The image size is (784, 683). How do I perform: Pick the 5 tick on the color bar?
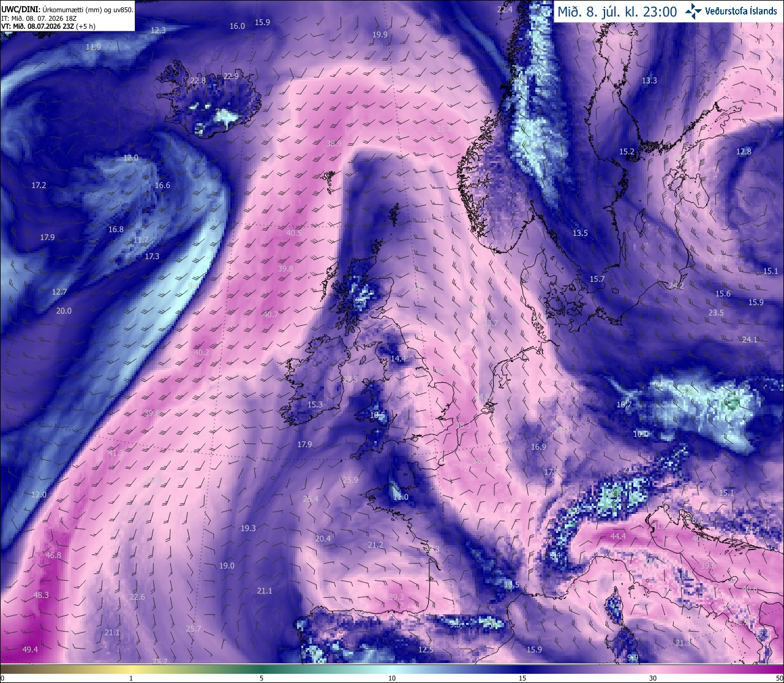click(x=262, y=678)
